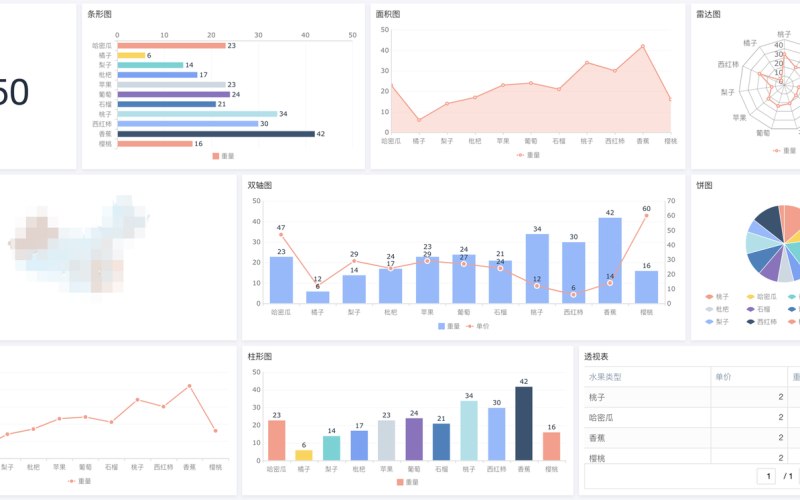Select the dark navy 香蕉 bar in 条形图
Viewport: 800px width, 500px height.
click(x=216, y=134)
